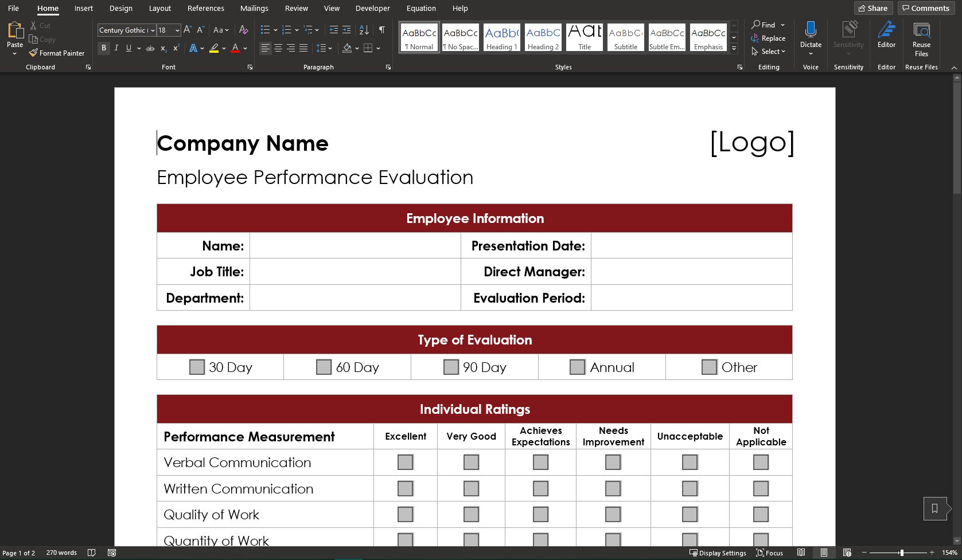Open the Comments panel
Image resolution: width=962 pixels, height=560 pixels.
(925, 8)
